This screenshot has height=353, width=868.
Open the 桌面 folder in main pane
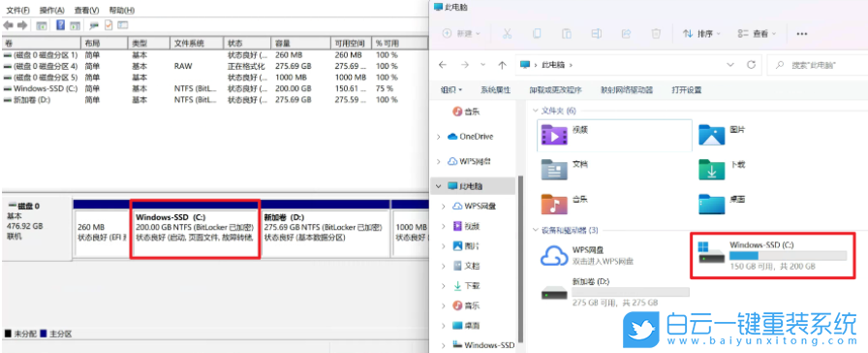[723, 204]
